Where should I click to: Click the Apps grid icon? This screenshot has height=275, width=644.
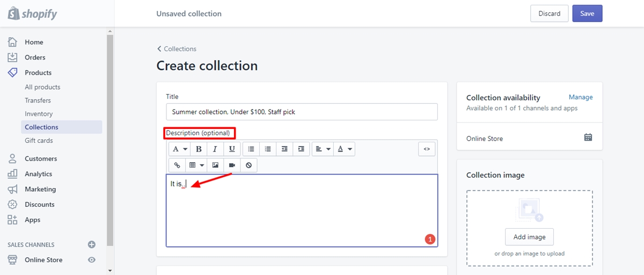point(12,220)
